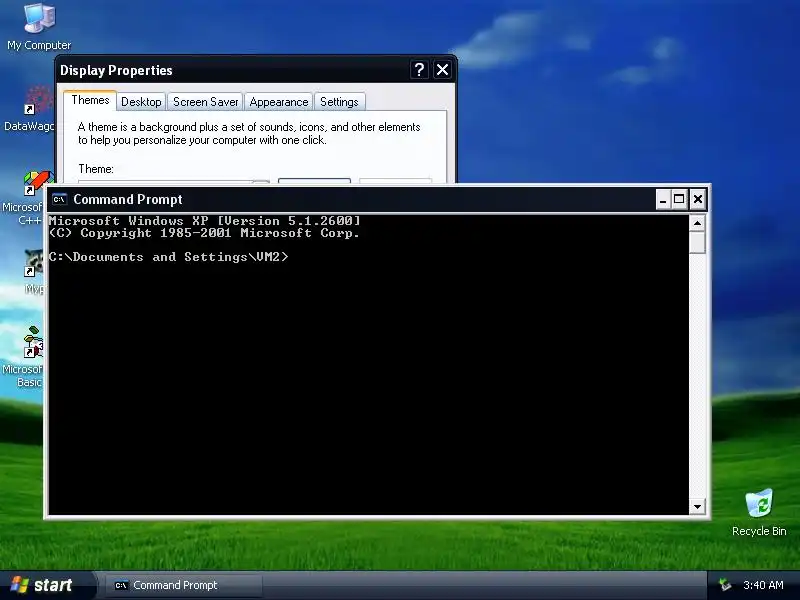Switch to the Desktop tab
Viewport: 800px width, 600px height.
click(x=141, y=102)
